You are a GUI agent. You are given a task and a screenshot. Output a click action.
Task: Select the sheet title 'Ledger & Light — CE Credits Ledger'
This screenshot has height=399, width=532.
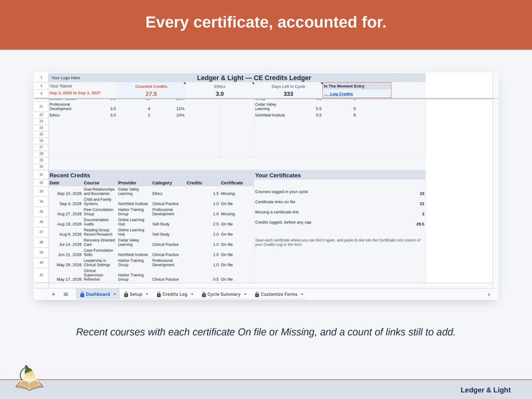click(254, 78)
